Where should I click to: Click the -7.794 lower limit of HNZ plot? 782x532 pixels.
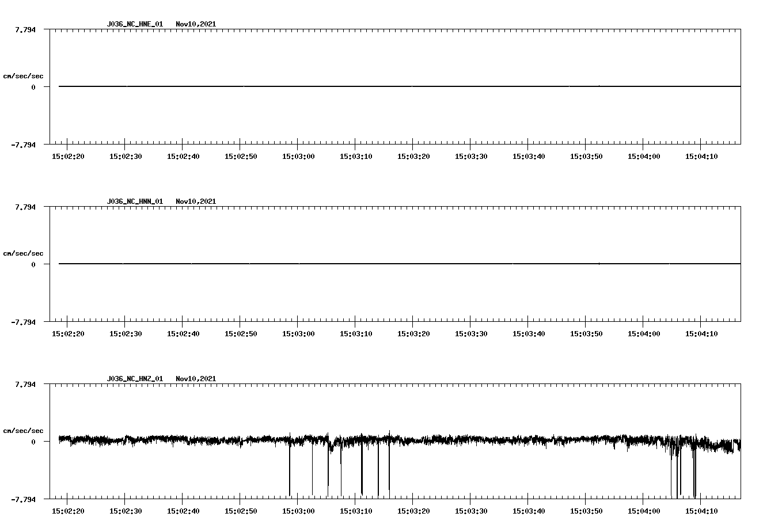23,499
